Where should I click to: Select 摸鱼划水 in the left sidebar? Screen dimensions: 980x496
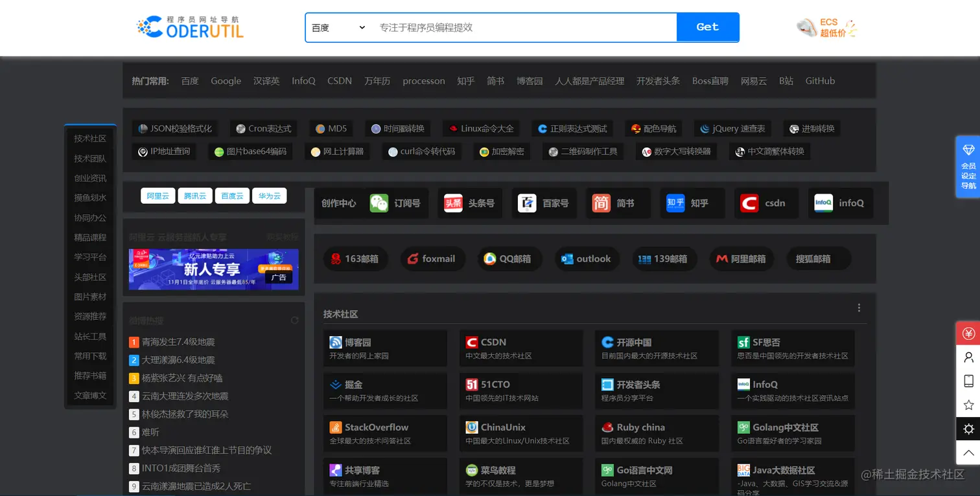coord(90,198)
